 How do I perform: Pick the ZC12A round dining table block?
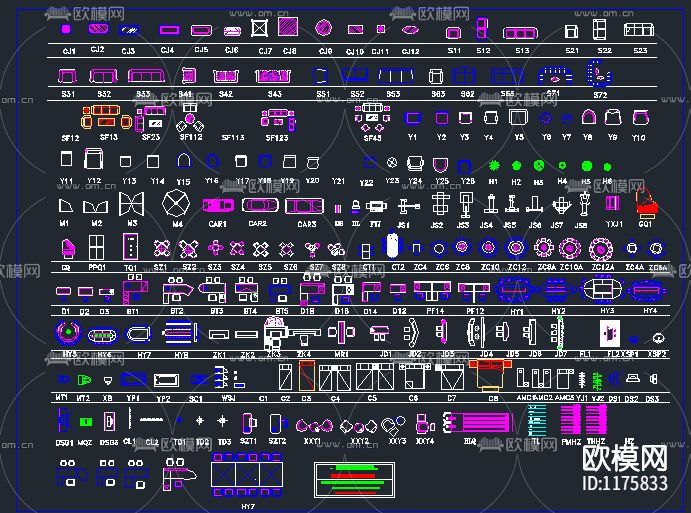click(601, 249)
